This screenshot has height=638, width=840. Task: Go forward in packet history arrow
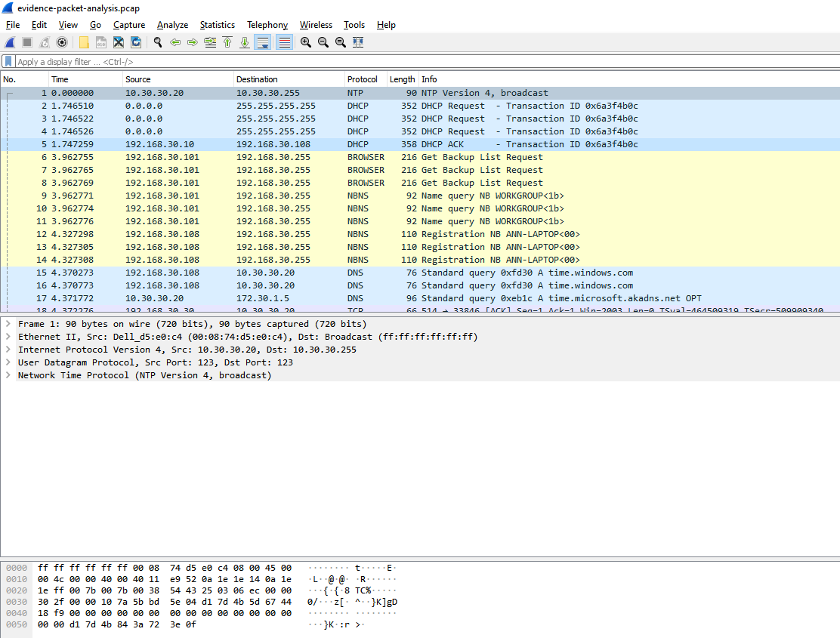point(193,42)
